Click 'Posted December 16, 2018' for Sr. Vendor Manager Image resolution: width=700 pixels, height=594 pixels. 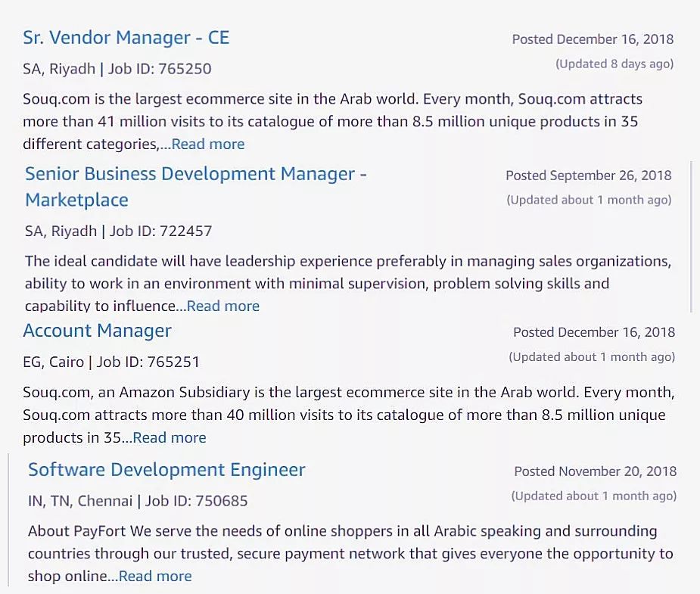pos(593,39)
